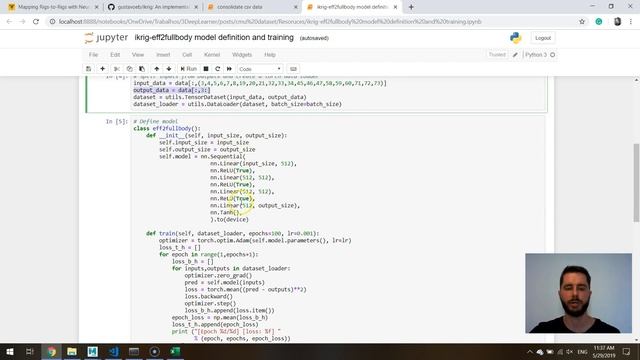Open Task View on the taskbar
Image resolution: width=640 pixels, height=360 pixels.
30,351
